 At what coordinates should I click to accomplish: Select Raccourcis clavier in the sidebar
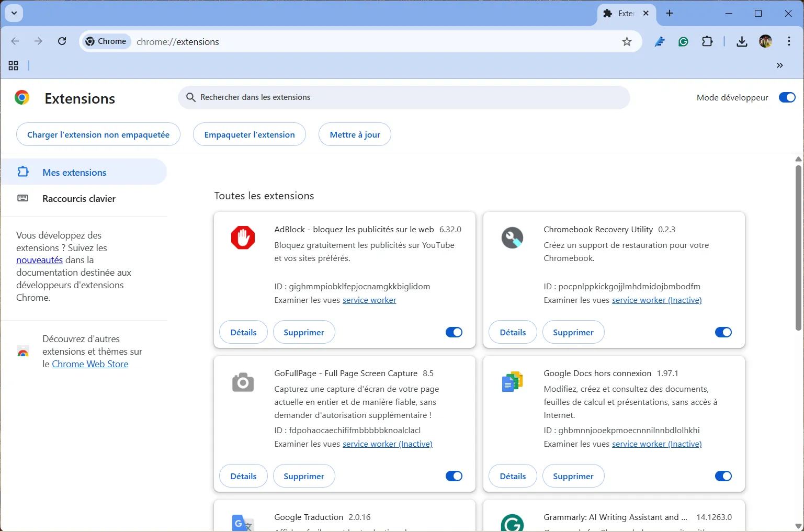click(79, 198)
